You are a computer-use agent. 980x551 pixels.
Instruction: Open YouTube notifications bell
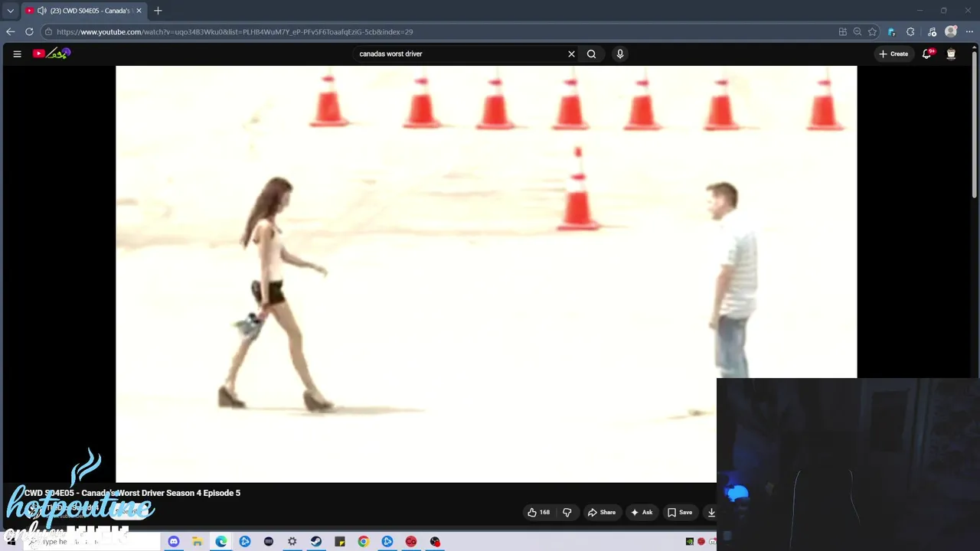pos(927,54)
